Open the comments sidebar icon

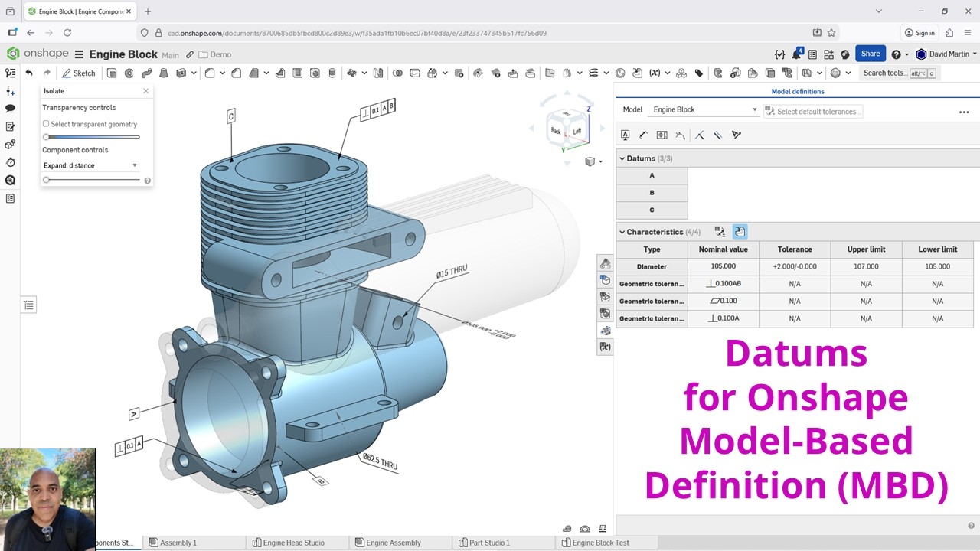coord(10,109)
